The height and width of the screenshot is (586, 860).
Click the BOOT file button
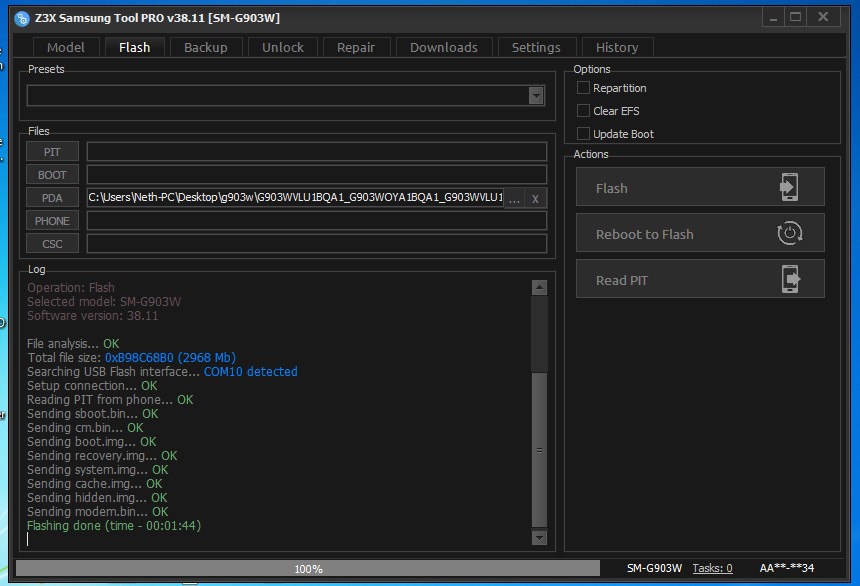pos(52,175)
